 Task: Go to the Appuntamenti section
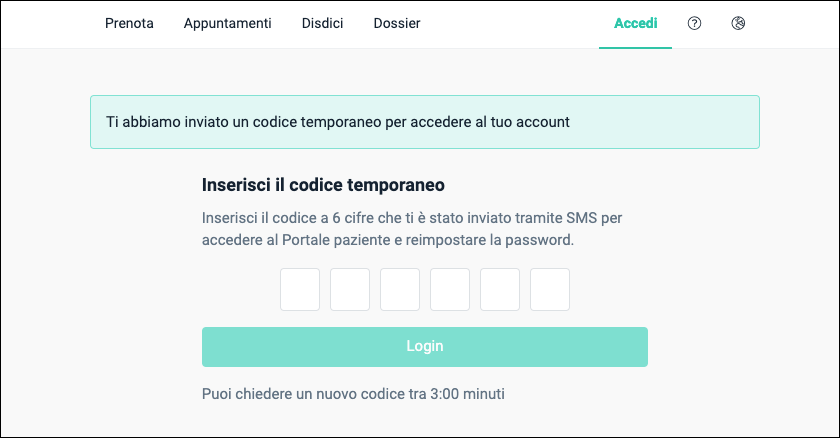(x=228, y=24)
